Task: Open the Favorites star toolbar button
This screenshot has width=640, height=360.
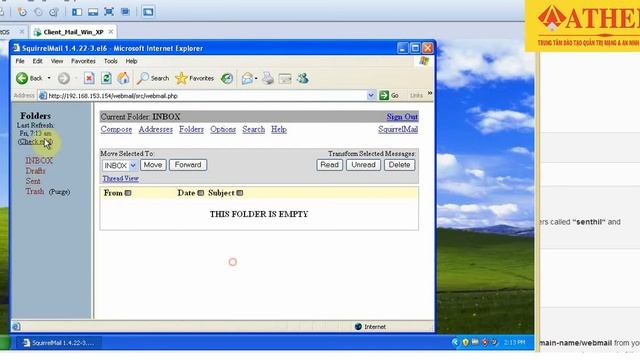Action: coord(194,78)
